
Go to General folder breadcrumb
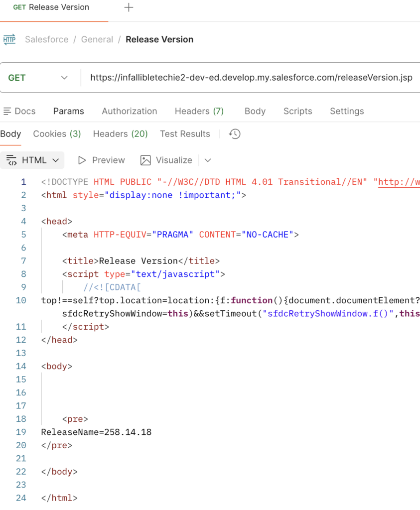(x=97, y=39)
